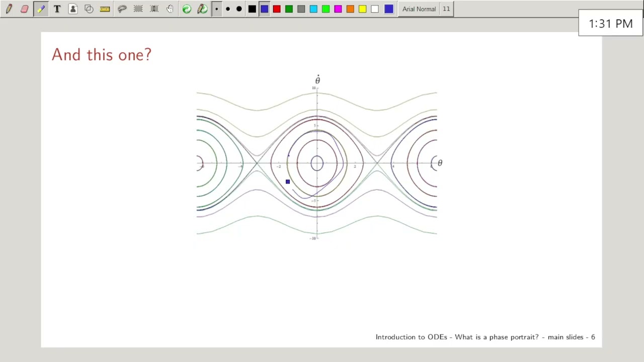The width and height of the screenshot is (644, 362).
Task: Choose the fine pen thickness
Action: coord(216,9)
